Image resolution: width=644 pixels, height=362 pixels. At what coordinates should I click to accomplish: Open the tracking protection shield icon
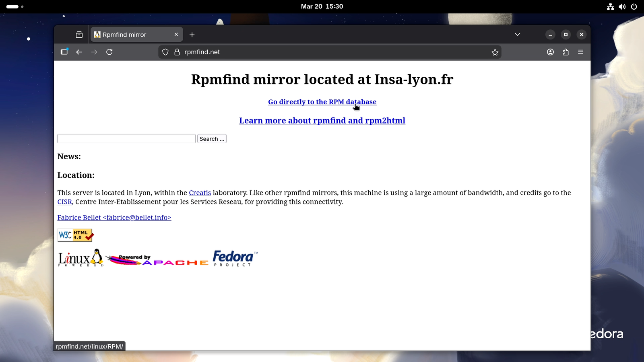(165, 52)
